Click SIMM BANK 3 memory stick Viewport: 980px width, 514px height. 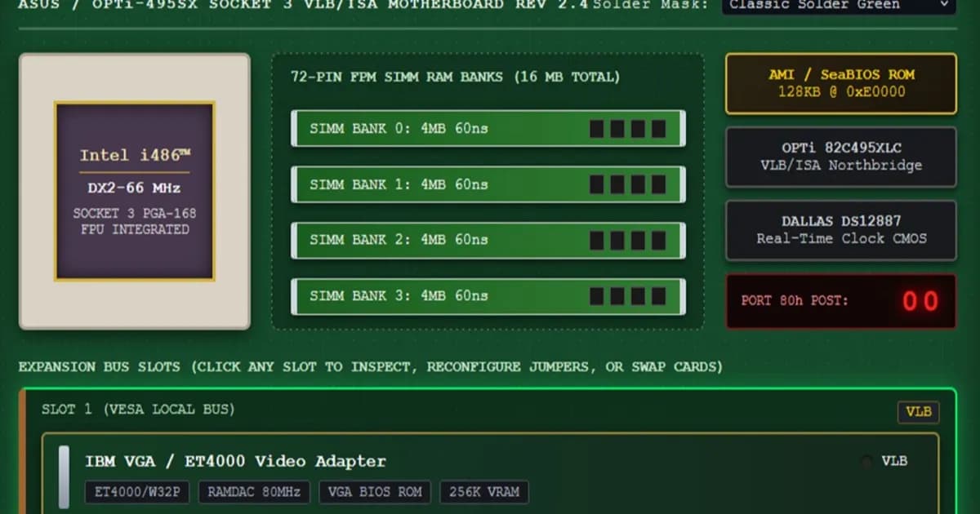pyautogui.click(x=488, y=295)
